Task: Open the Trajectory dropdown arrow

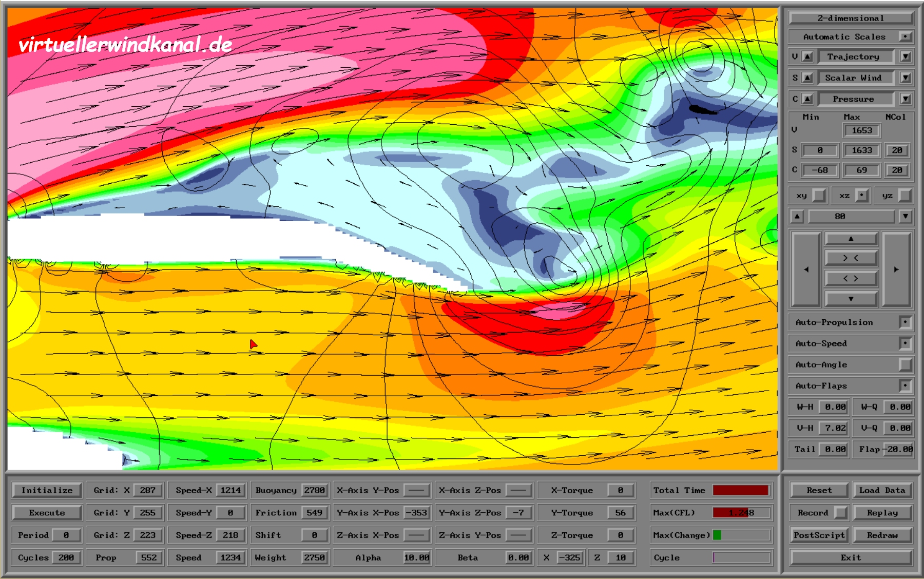Action: click(x=906, y=57)
